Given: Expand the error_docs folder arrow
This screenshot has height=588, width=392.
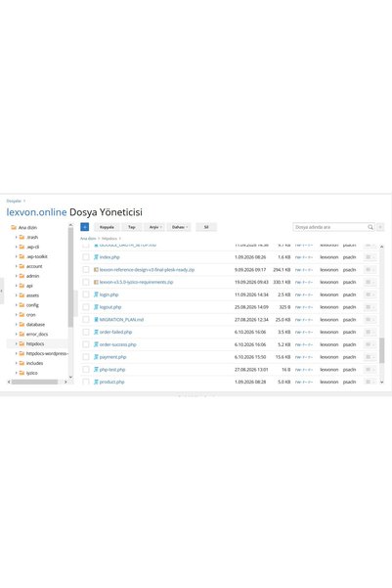Looking at the screenshot, I should (16, 335).
